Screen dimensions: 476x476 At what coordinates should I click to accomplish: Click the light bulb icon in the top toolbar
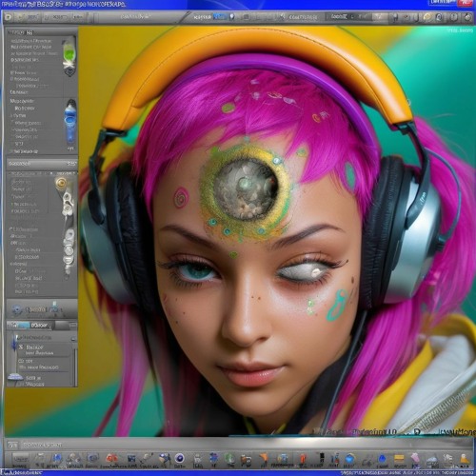coord(231,17)
